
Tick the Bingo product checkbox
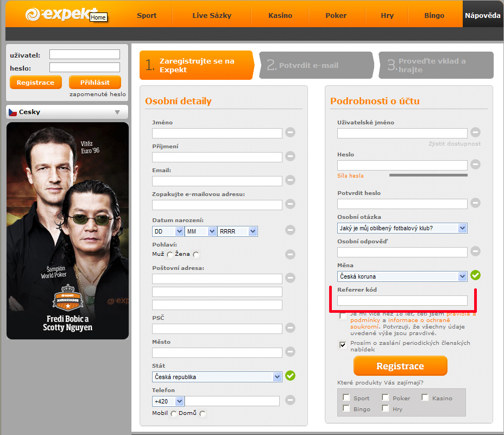(346, 408)
